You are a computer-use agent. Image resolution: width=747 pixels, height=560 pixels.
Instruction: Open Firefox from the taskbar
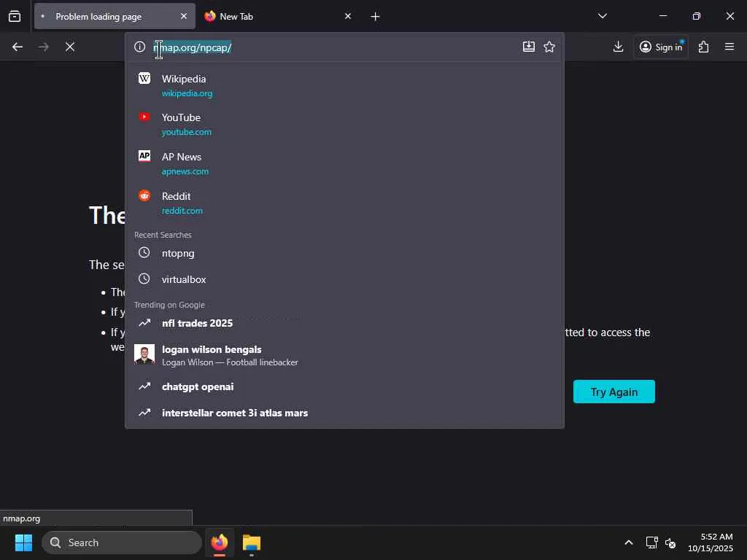220,542
